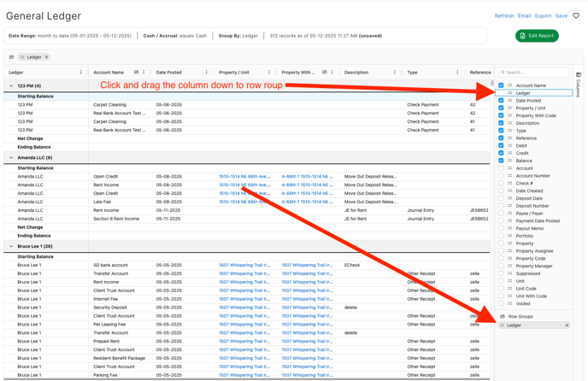Uncheck the Description column checkbox
The image size is (588, 381).
501,123
